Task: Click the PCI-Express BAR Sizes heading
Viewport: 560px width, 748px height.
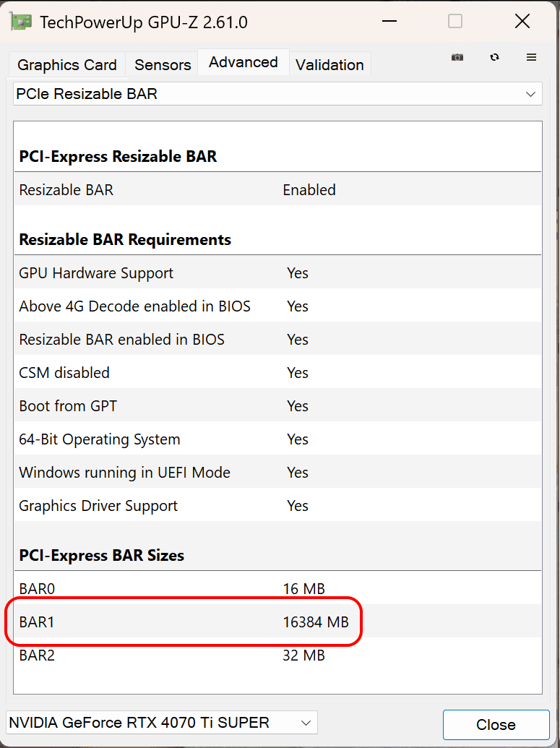Action: (x=102, y=555)
